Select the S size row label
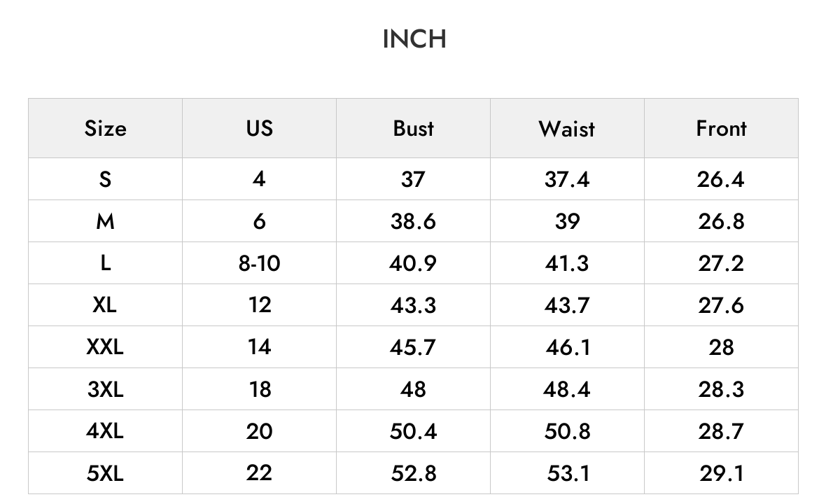Viewport: 826px width, 504px height. pyautogui.click(x=106, y=179)
